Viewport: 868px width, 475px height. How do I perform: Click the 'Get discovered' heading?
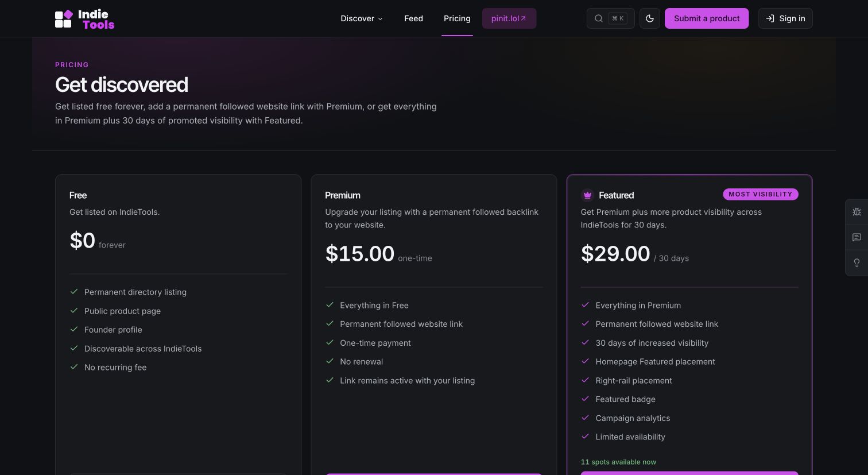coord(122,85)
